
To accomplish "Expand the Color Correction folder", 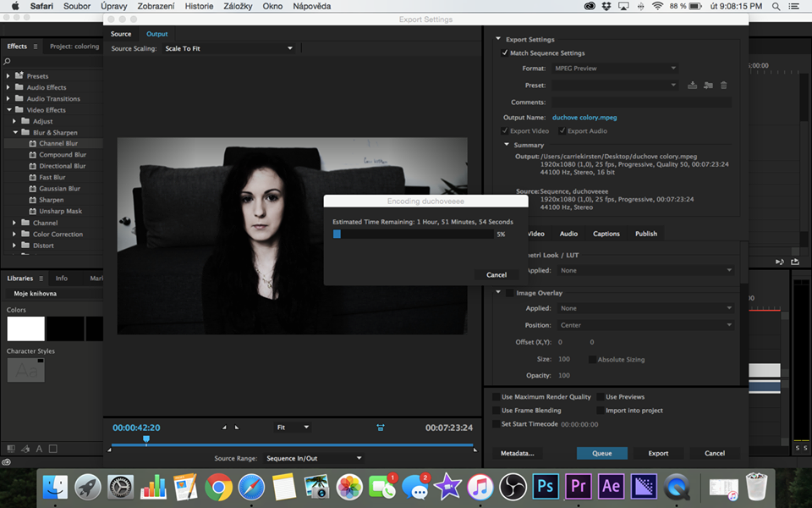I will coord(15,235).
